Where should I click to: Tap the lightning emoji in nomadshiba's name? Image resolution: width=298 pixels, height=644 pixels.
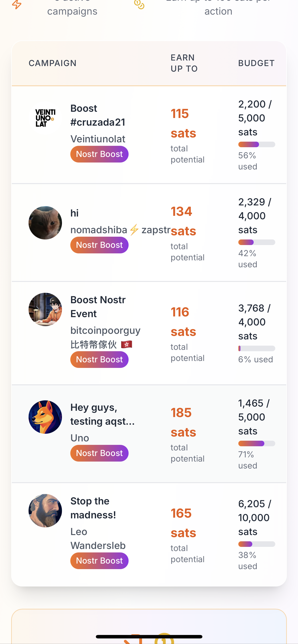(134, 230)
